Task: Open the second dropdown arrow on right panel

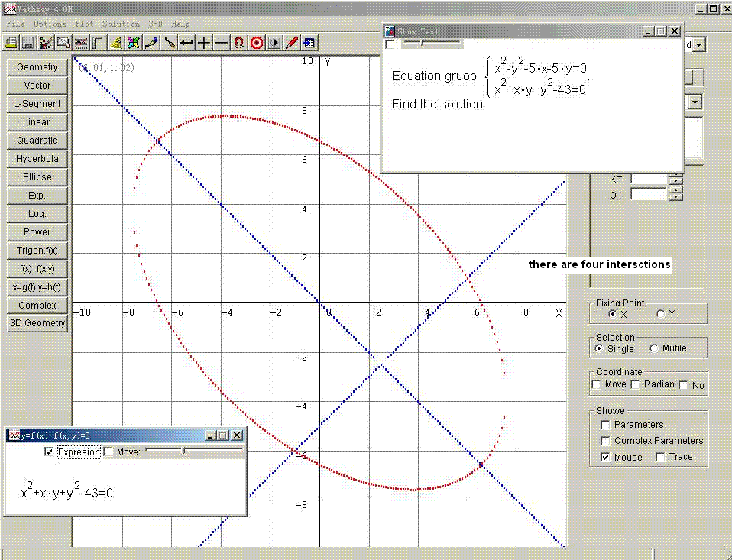Action: (x=695, y=102)
